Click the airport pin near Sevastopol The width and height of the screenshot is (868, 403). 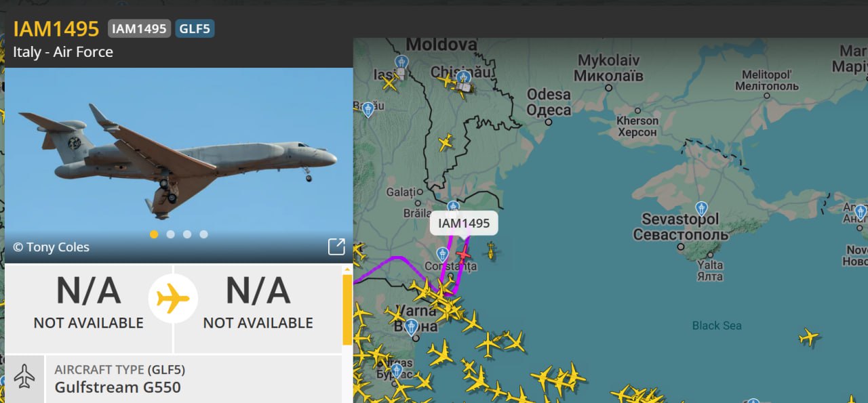702,208
